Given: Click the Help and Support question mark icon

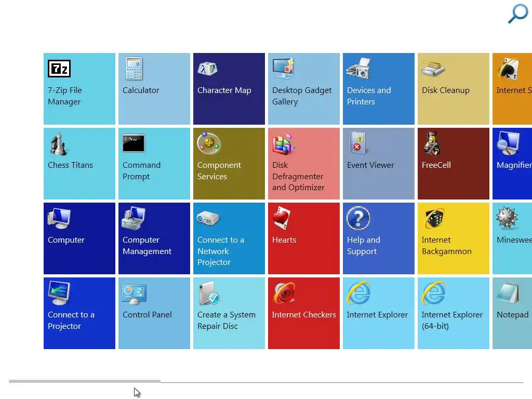Looking at the screenshot, I should (358, 218).
